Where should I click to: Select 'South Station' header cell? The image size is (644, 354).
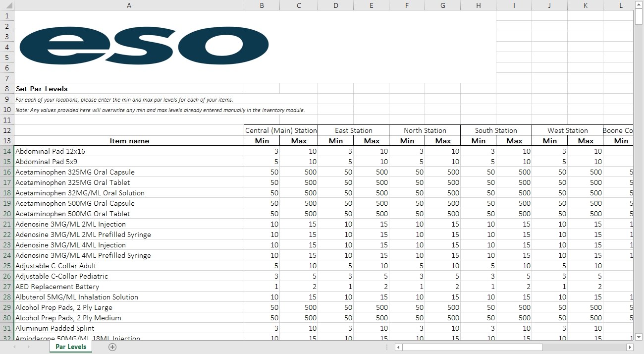point(496,130)
